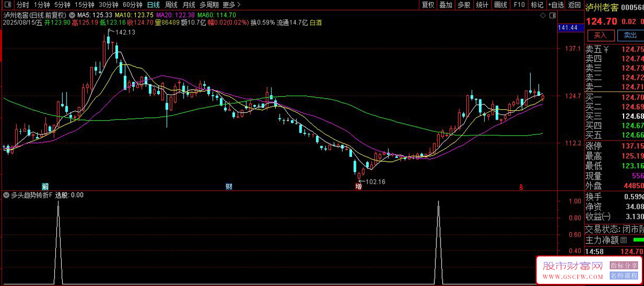This screenshot has width=644, height=286.
Task: Click the 142.13 high price label
Action: 125,33
